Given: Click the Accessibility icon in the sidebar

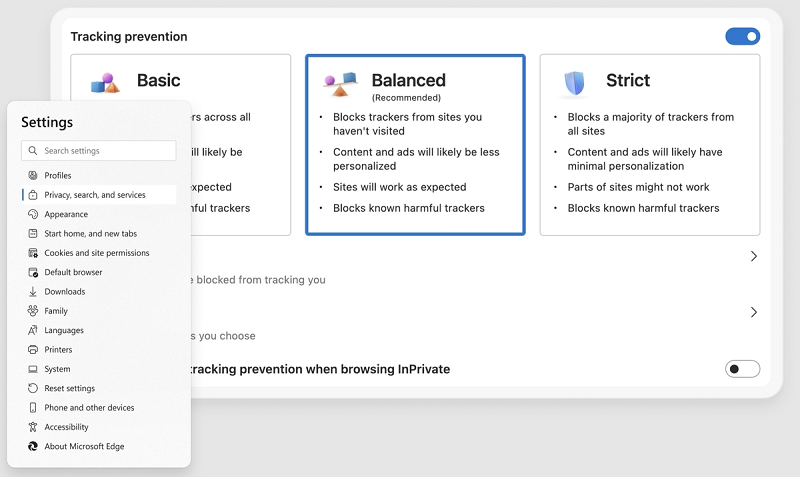Looking at the screenshot, I should point(33,427).
